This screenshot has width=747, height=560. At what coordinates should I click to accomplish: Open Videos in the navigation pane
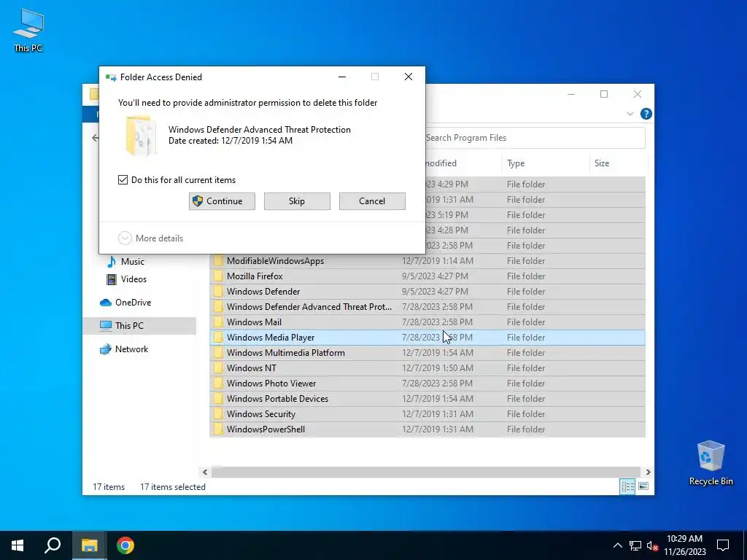[133, 279]
